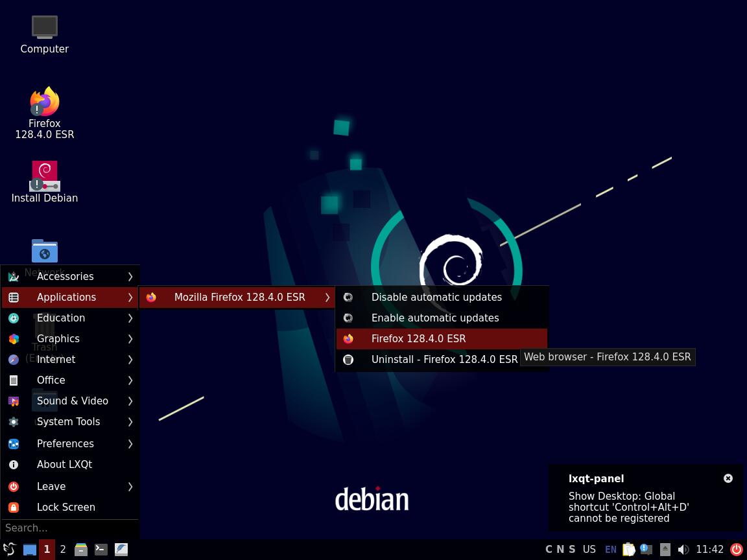Expand the Accessories submenu arrow
This screenshot has height=560, width=747.
[x=130, y=277]
